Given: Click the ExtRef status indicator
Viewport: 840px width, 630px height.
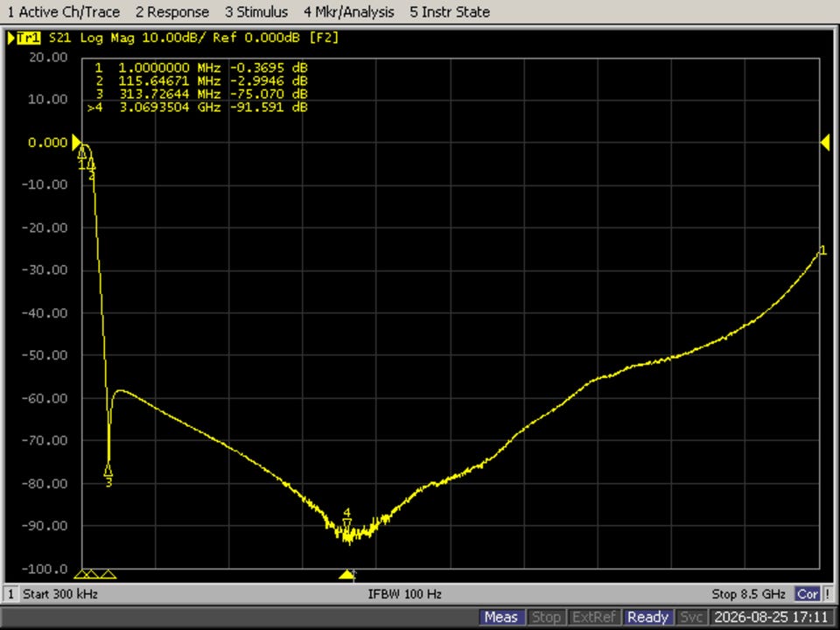Looking at the screenshot, I should (x=594, y=617).
